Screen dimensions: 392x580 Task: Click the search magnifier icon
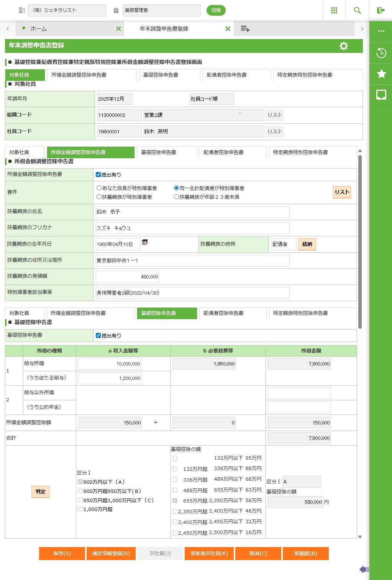tap(357, 10)
